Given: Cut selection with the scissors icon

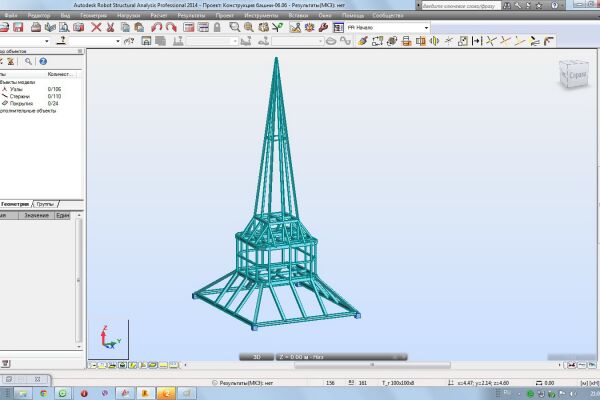Looking at the screenshot, I should [x=111, y=27].
